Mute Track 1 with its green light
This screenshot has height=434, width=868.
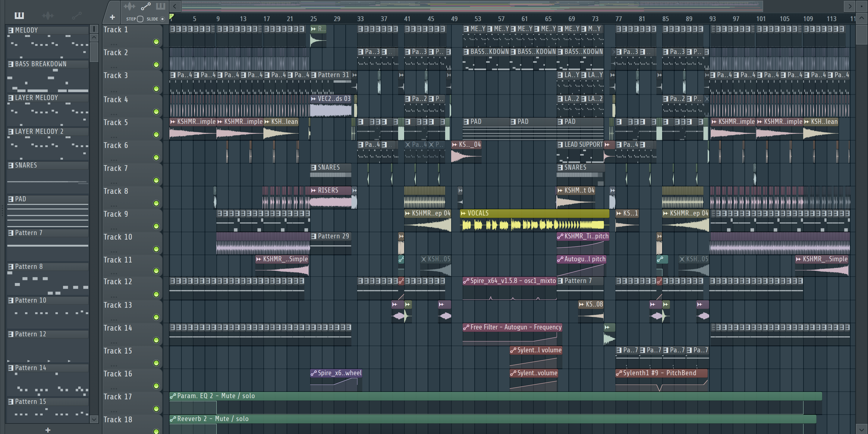(156, 42)
